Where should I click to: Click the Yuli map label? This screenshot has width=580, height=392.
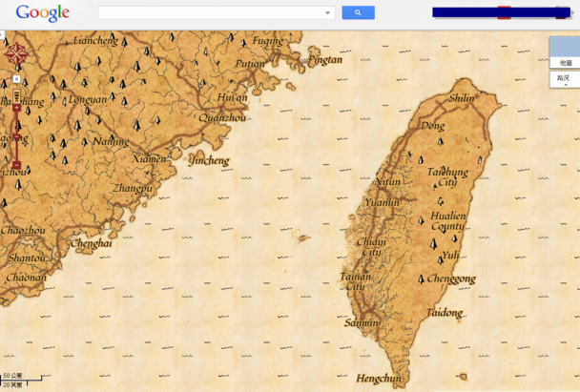click(x=450, y=255)
